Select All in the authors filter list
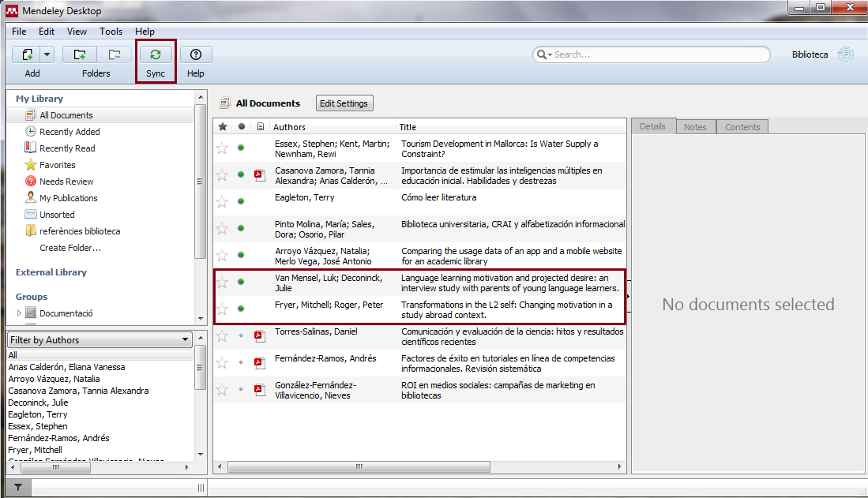Screen dimensions: 868x498 pyautogui.click(x=100, y=355)
